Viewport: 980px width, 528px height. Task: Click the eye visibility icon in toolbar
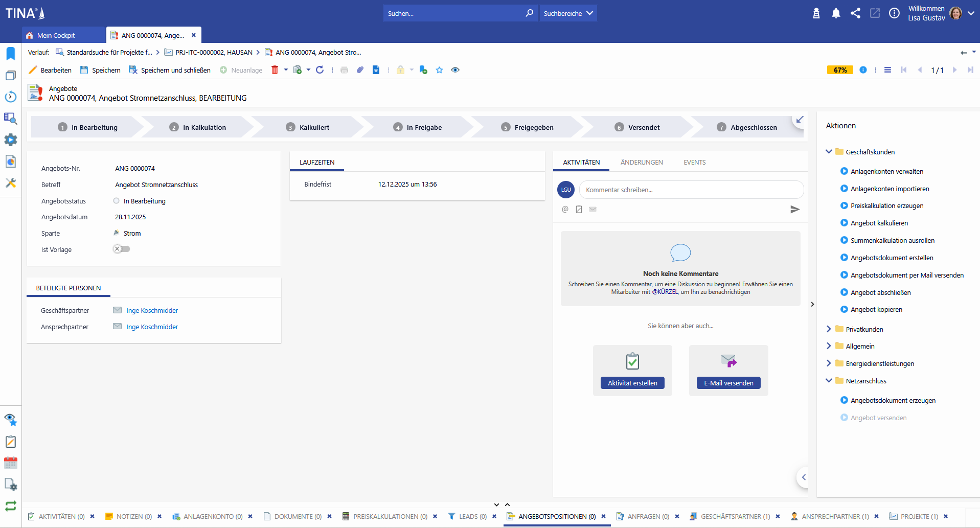pos(455,70)
